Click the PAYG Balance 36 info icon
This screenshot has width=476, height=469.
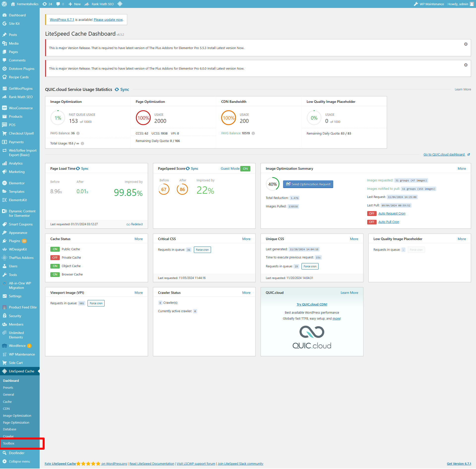click(x=78, y=133)
